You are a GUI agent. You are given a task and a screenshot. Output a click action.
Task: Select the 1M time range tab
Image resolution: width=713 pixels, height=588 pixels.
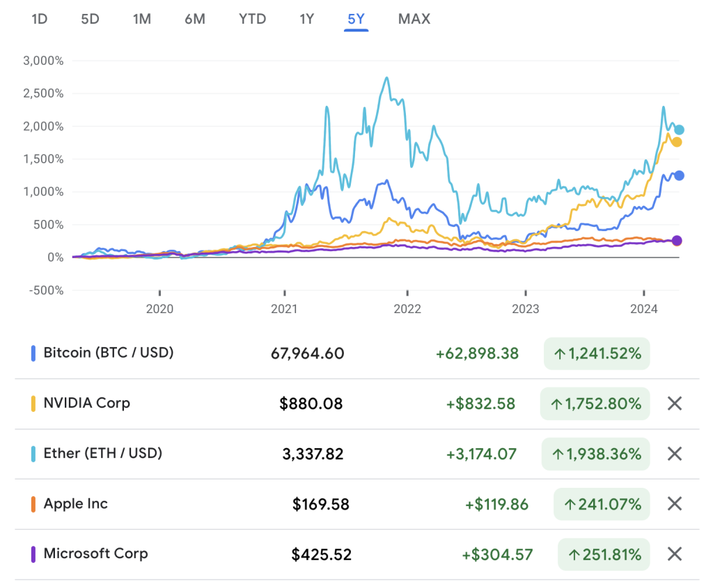click(x=142, y=19)
